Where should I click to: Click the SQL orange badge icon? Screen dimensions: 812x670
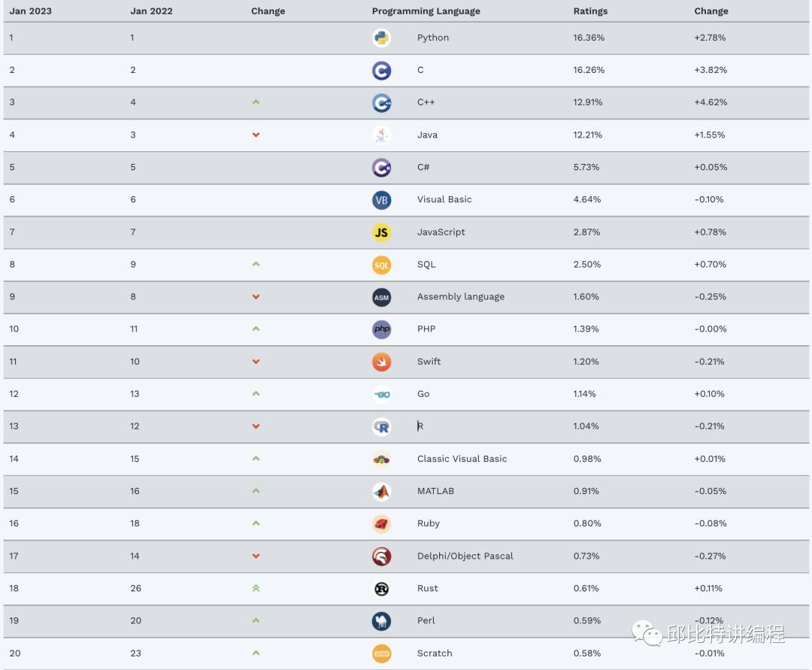pyautogui.click(x=381, y=265)
